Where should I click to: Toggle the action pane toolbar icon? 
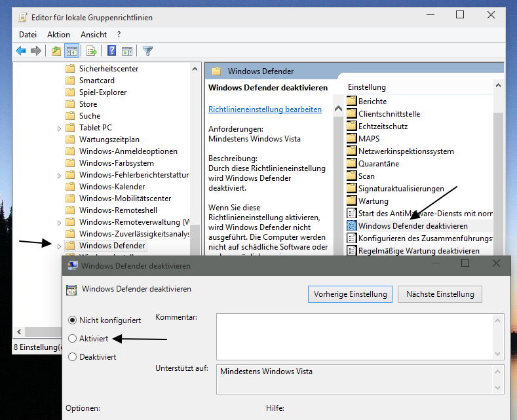pyautogui.click(x=127, y=51)
